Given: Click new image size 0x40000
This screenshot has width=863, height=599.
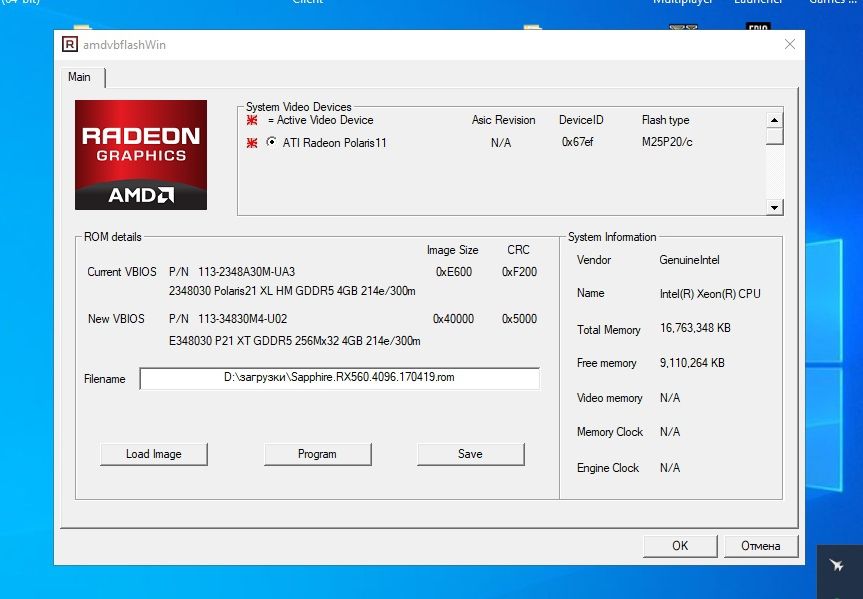Looking at the screenshot, I should tap(454, 319).
